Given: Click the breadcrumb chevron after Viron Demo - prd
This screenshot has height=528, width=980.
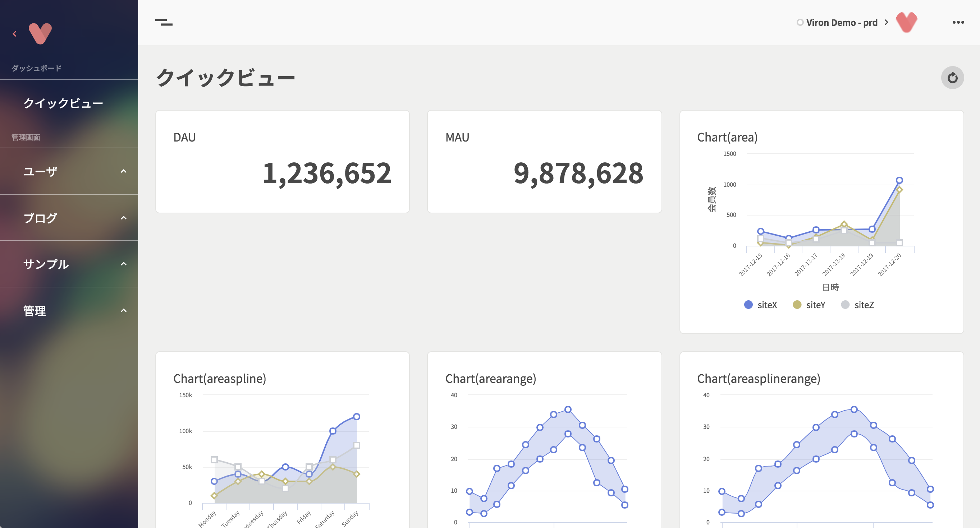Looking at the screenshot, I should coord(887,22).
